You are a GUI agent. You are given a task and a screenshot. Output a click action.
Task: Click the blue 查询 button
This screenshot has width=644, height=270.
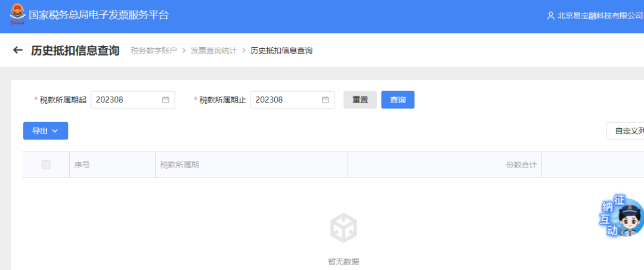point(398,100)
